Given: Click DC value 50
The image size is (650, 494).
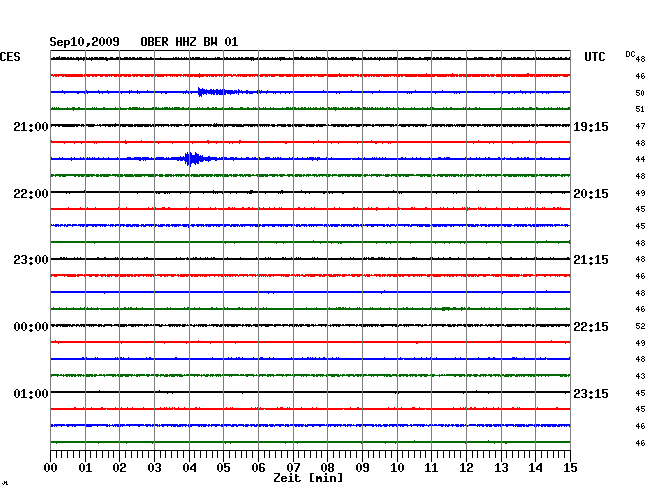Looking at the screenshot, I should coord(640,93).
